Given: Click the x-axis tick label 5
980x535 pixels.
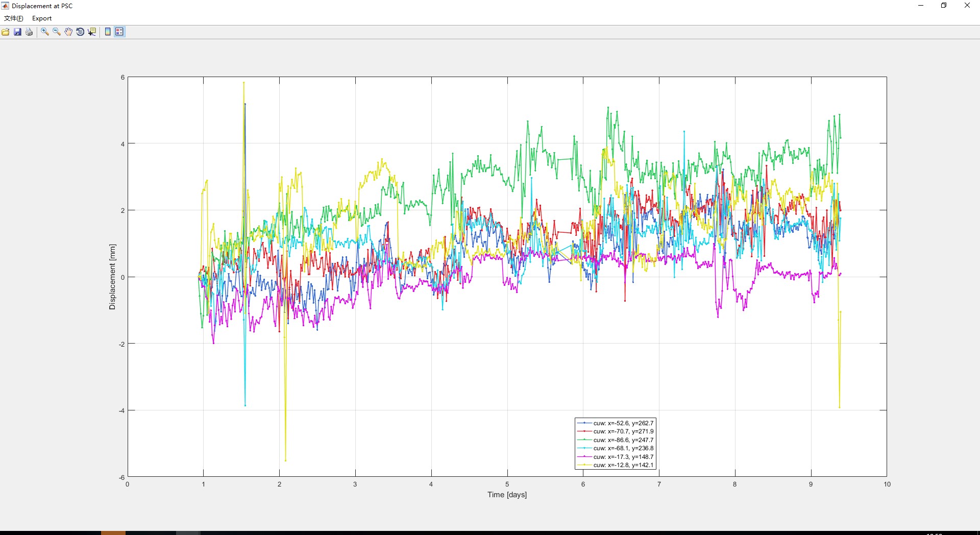Looking at the screenshot, I should click(x=507, y=484).
